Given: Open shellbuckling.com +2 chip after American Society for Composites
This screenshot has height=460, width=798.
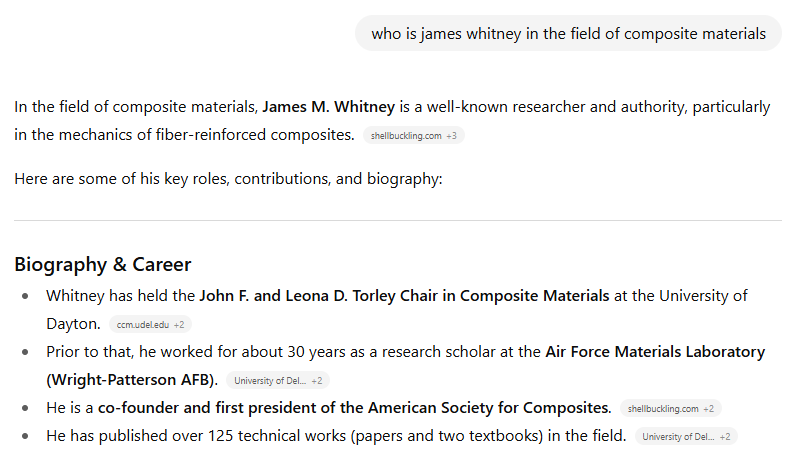Looking at the screenshot, I should (x=669, y=409).
